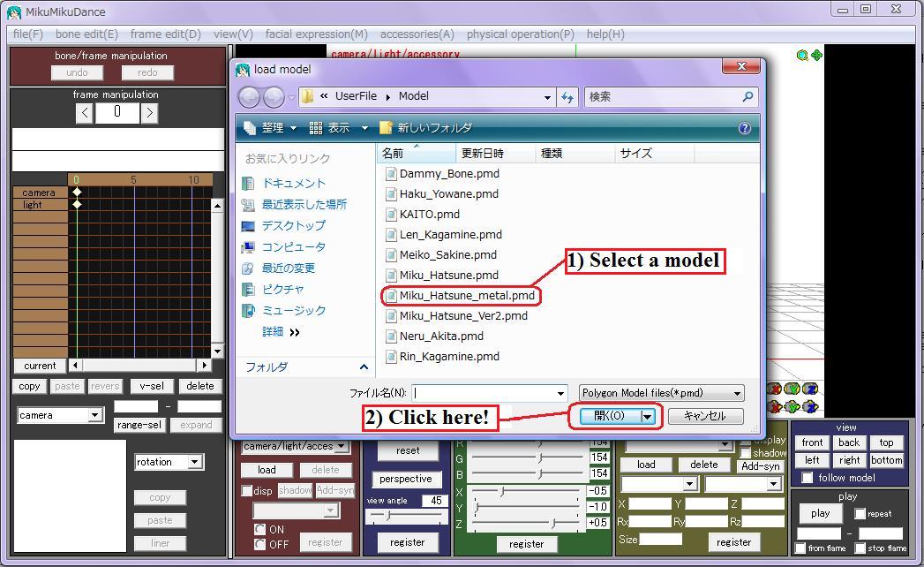Click the search magnifier icon in the dialog
The height and width of the screenshot is (567, 924).
click(x=747, y=97)
